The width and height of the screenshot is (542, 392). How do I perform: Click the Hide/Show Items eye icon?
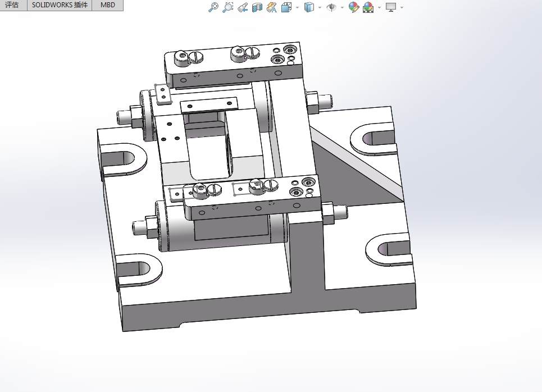click(331, 7)
